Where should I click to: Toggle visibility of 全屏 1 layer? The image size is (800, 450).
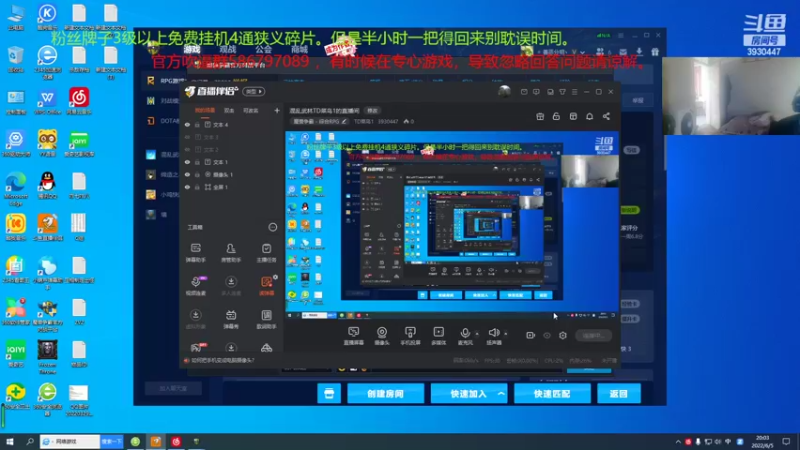point(187,187)
